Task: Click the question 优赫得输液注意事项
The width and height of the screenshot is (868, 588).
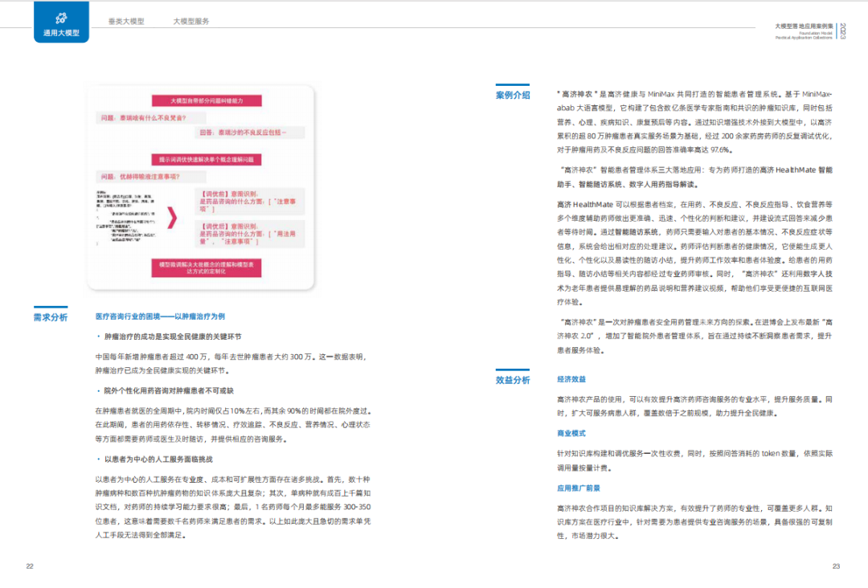Action: pyautogui.click(x=150, y=177)
